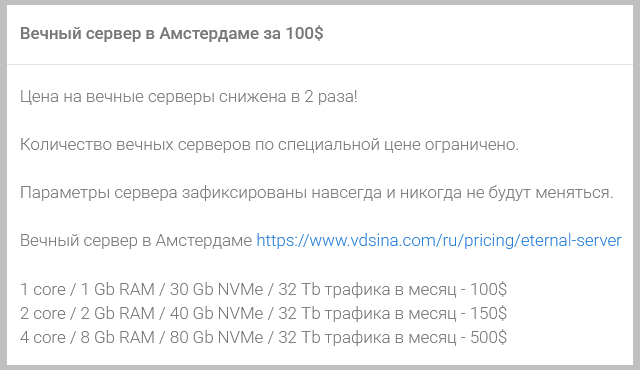Screen dimensions: 640x370
Task: Click the 150$ price of the second plan
Action: pyautogui.click(x=489, y=314)
